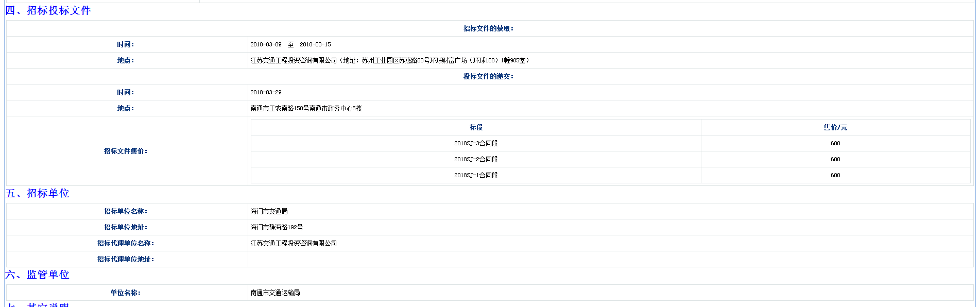Click the 六、监管单位 section heading
The image size is (980, 307).
37,275
